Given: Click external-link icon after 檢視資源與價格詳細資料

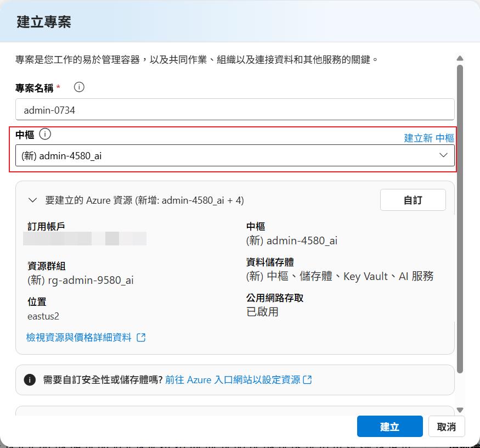Looking at the screenshot, I should [x=141, y=337].
